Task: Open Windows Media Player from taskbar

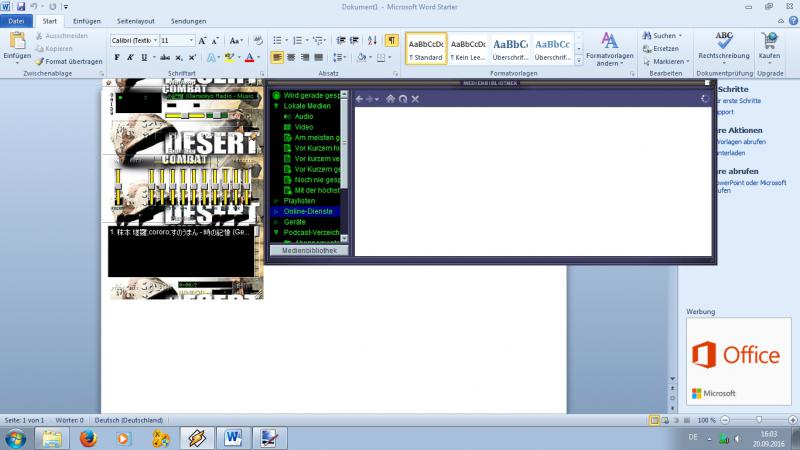Action: (x=123, y=438)
